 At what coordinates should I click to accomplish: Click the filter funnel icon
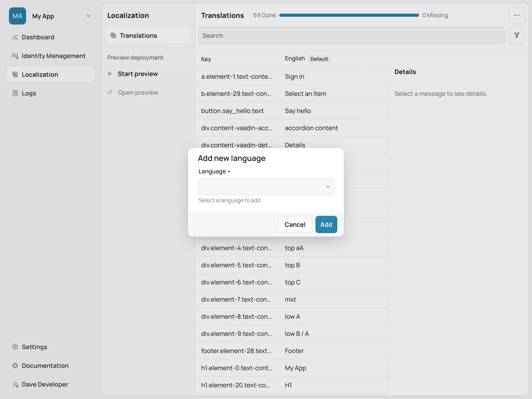(x=516, y=35)
